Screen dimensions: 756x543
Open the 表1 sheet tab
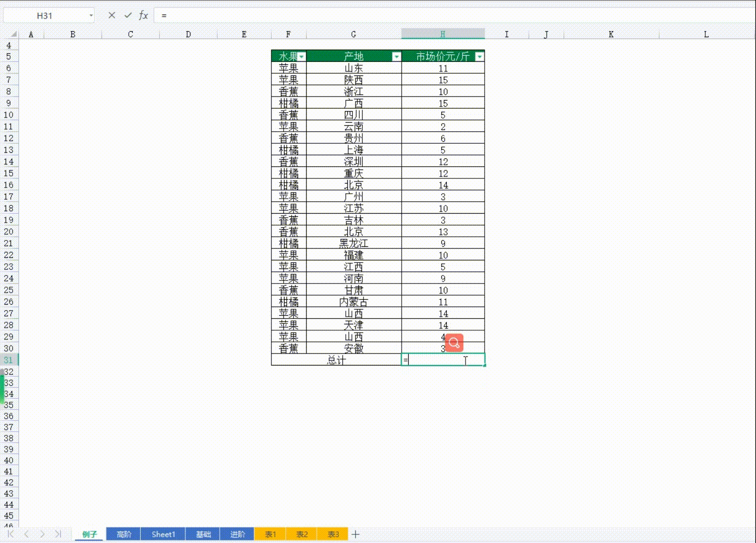[x=270, y=534]
